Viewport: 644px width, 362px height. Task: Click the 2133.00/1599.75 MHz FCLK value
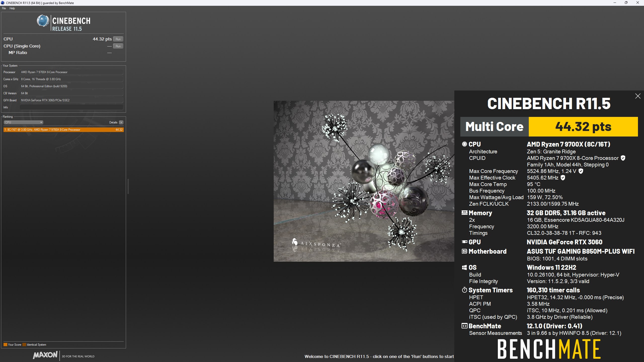(x=553, y=204)
